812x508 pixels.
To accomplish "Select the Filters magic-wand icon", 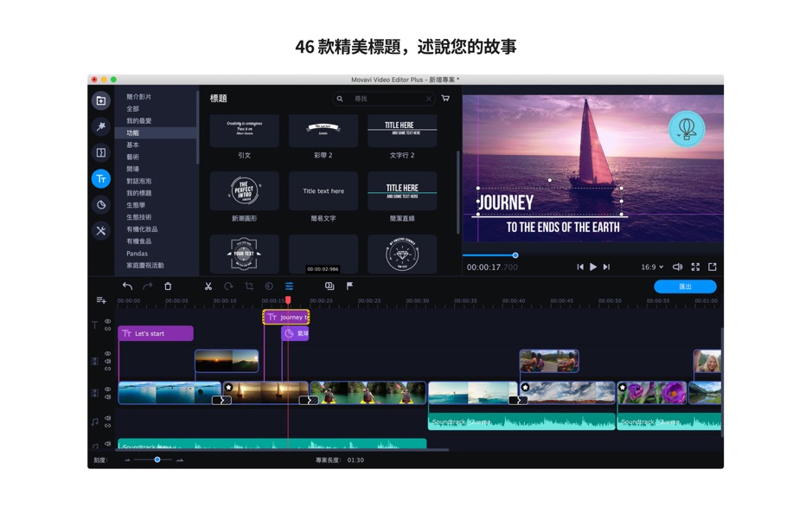I will pos(100,126).
